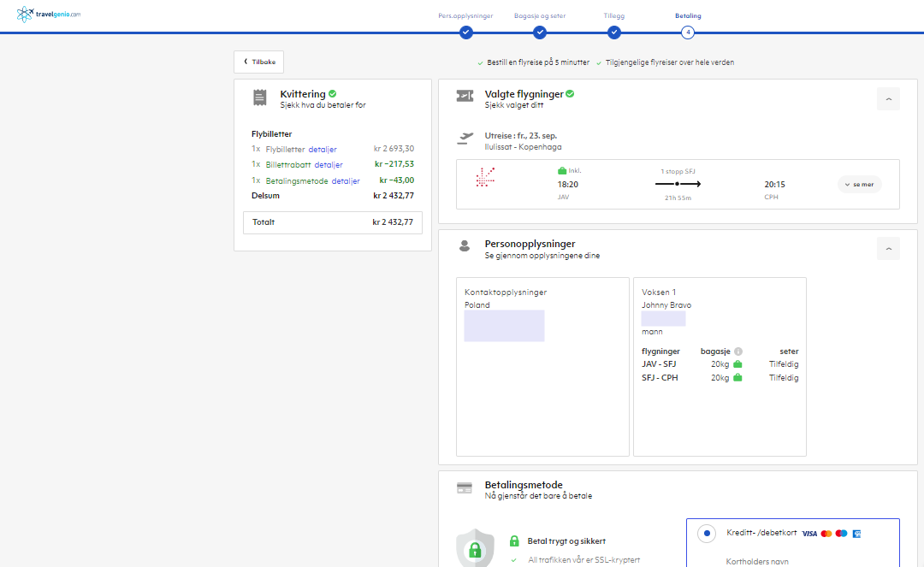
Task: Click the Kvittering receipt icon
Action: [x=260, y=97]
